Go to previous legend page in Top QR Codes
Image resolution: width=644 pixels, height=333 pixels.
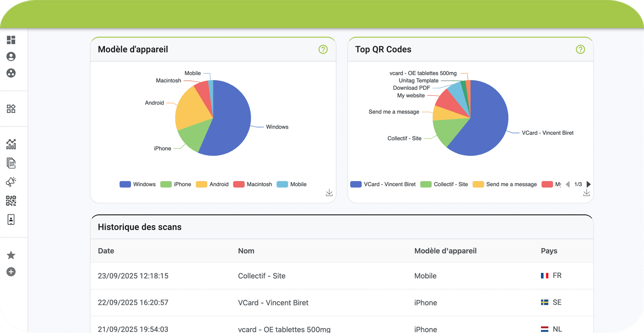(568, 184)
